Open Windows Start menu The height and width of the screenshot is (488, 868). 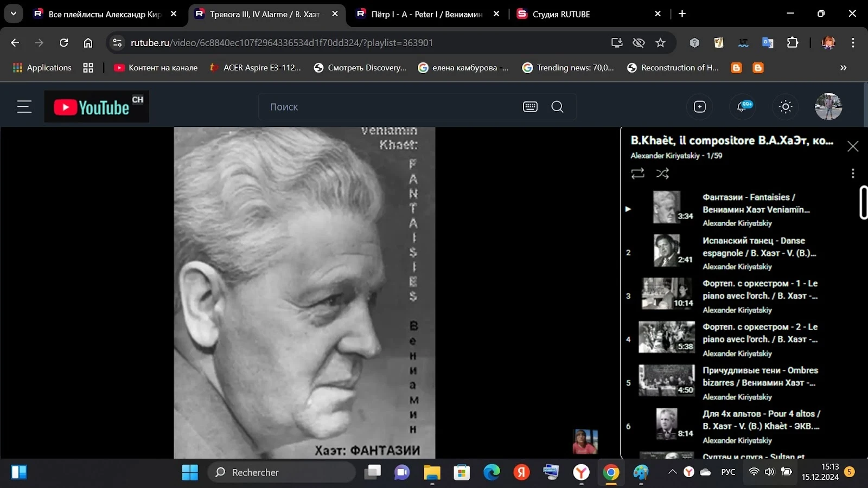coord(190,473)
